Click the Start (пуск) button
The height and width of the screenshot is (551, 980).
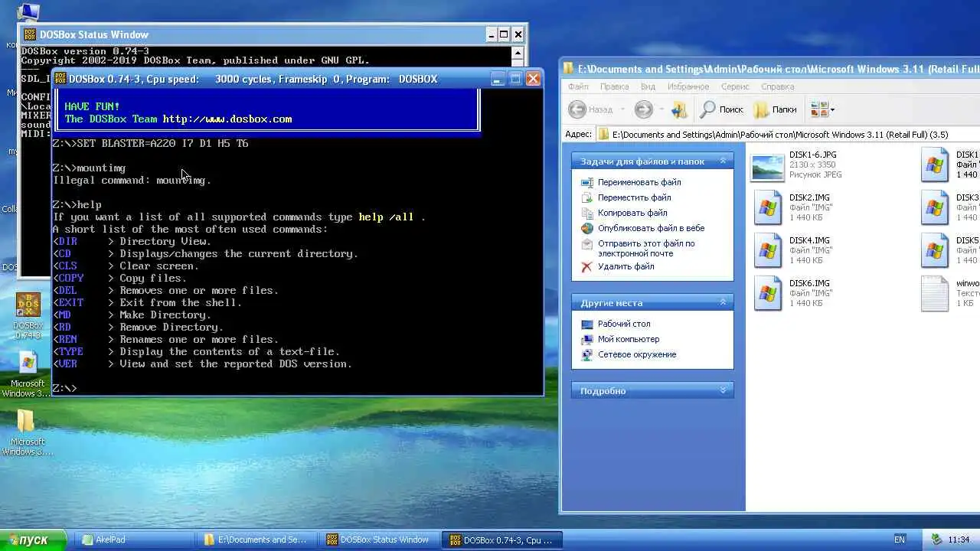pos(33,540)
